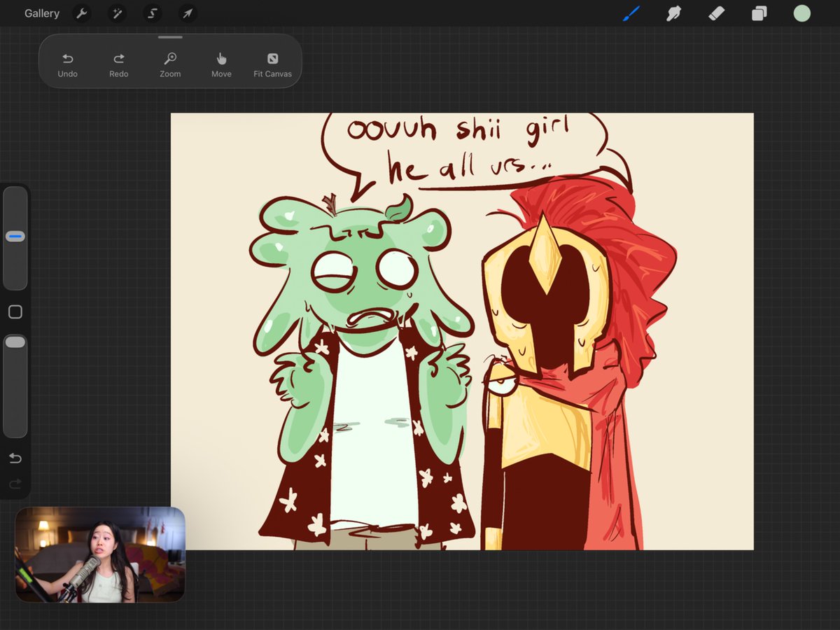Tap Move in the quick menu

[221, 65]
